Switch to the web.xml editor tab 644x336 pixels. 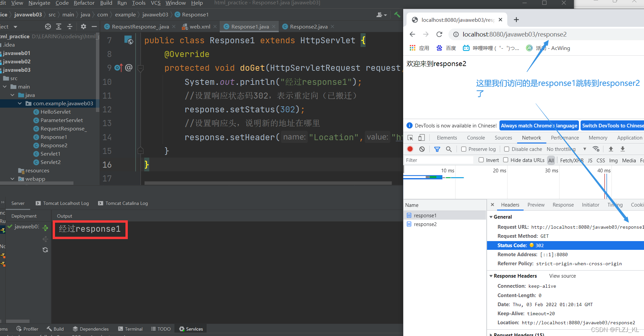click(x=200, y=26)
